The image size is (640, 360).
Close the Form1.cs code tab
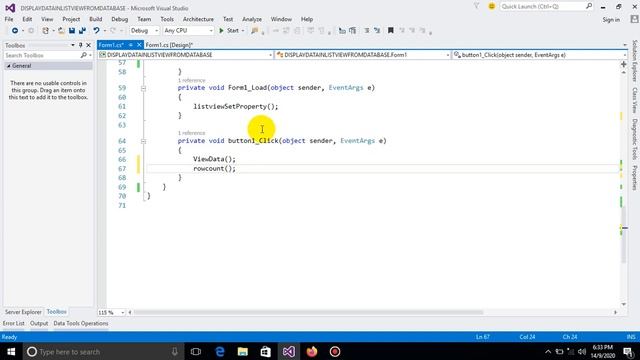click(x=139, y=45)
